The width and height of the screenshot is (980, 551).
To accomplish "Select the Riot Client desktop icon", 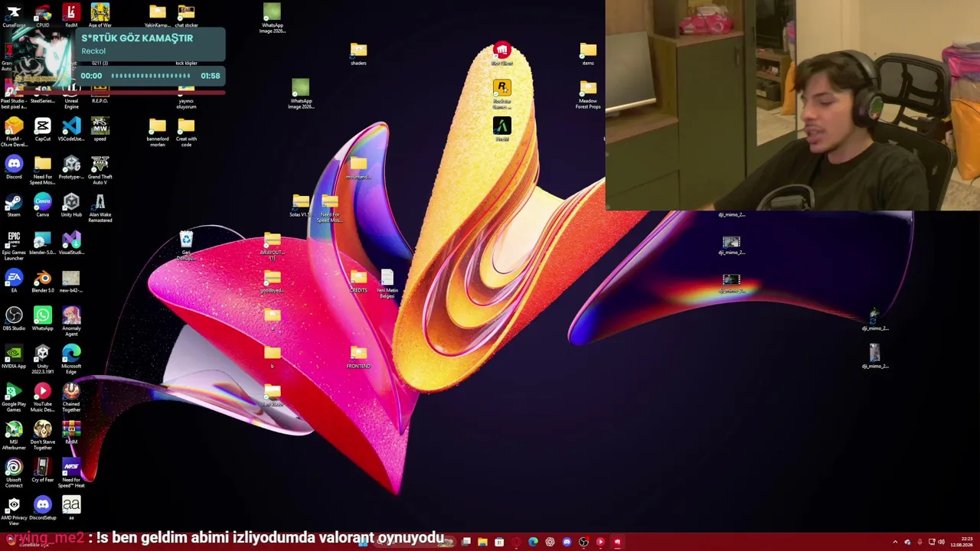I will (501, 54).
